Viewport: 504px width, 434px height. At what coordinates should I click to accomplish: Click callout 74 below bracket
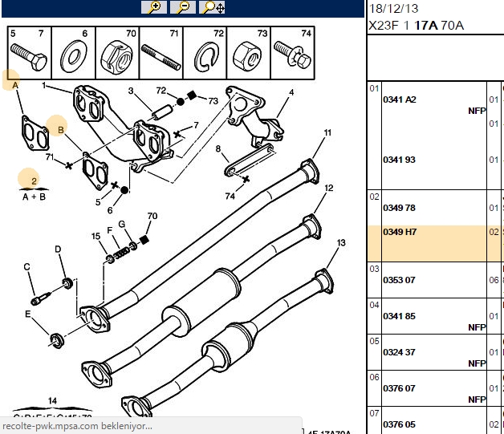point(230,196)
